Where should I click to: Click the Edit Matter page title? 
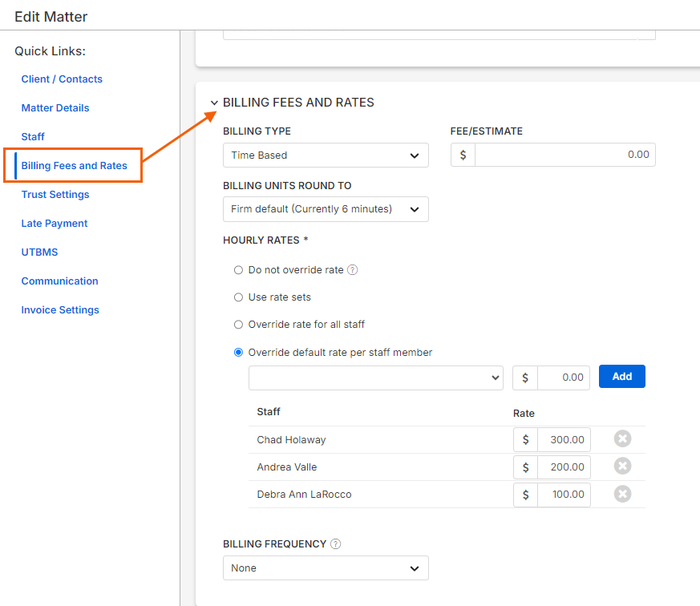coord(51,17)
